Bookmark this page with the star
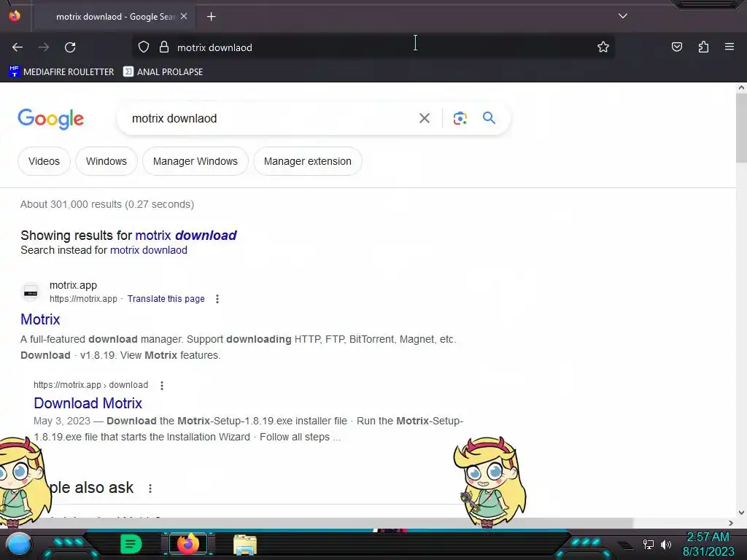The height and width of the screenshot is (560, 747). [603, 47]
